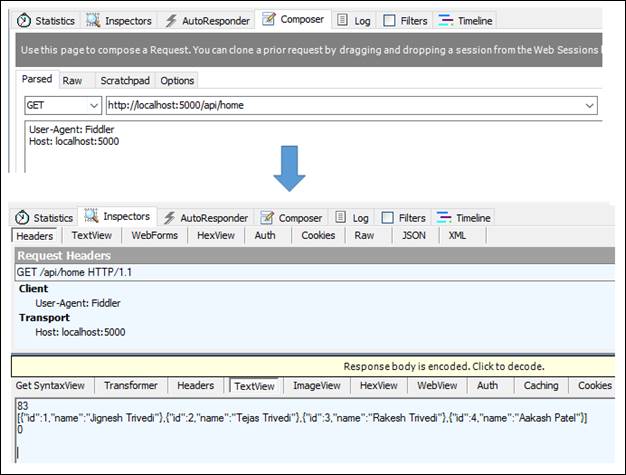This screenshot has height=475, width=626.
Task: Open the request JSON tab
Action: point(414,236)
